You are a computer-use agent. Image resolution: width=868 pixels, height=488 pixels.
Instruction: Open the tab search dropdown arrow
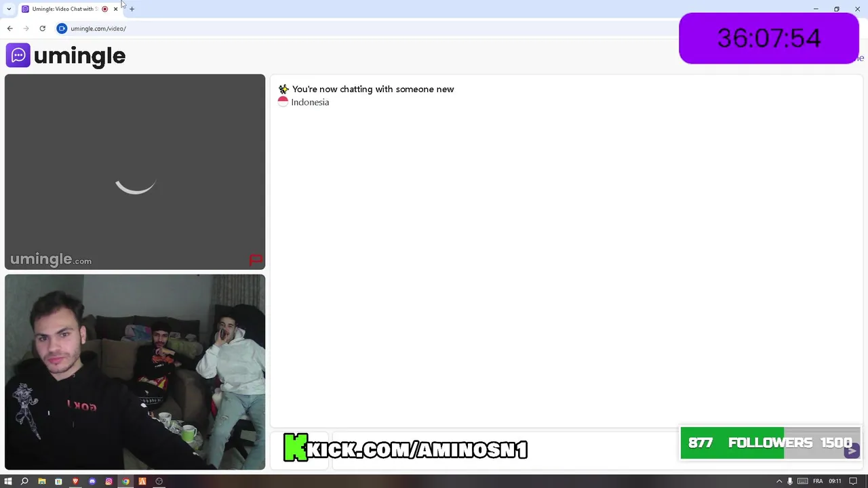pos(8,9)
